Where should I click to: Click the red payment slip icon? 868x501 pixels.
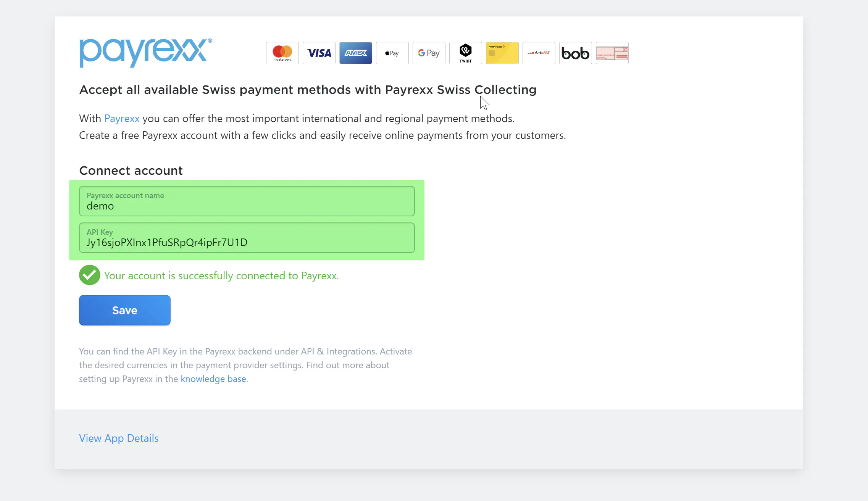coord(612,53)
